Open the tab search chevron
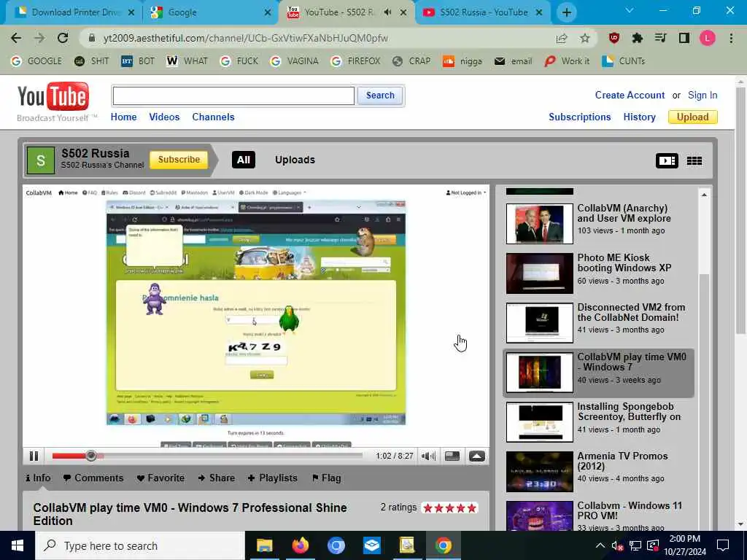The width and height of the screenshot is (747, 560). [x=630, y=10]
